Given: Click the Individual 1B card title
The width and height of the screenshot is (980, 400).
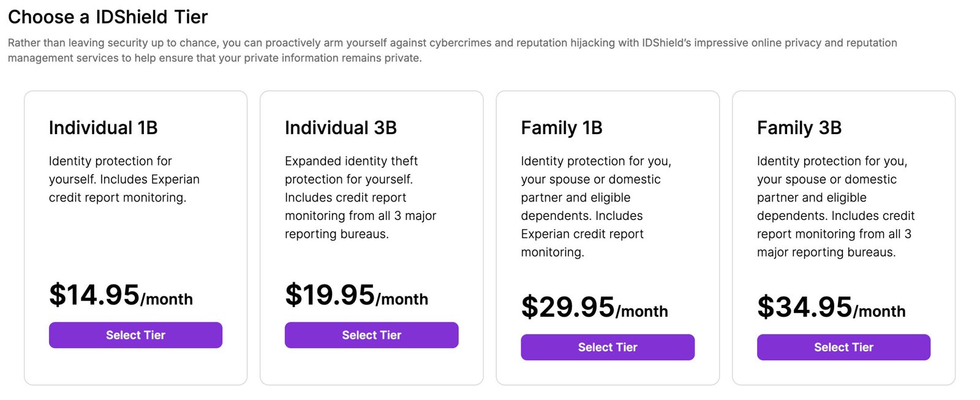Looking at the screenshot, I should pyautogui.click(x=104, y=127).
